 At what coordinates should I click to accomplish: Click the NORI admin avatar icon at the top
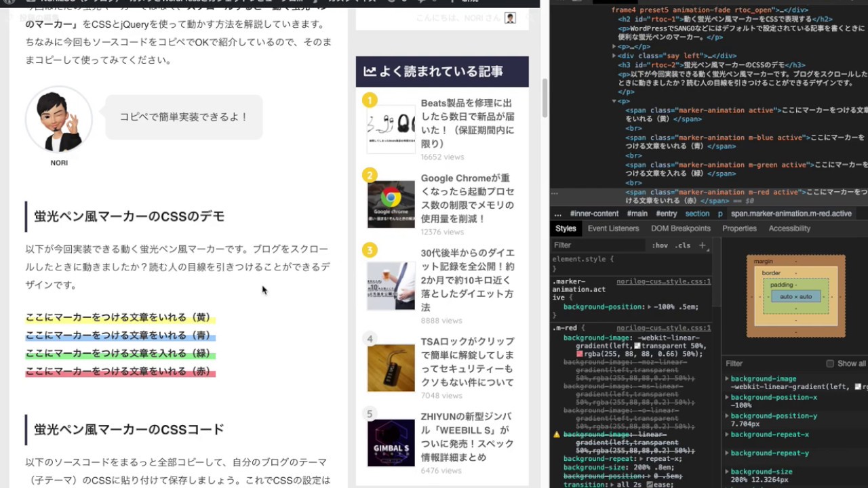[x=510, y=18]
